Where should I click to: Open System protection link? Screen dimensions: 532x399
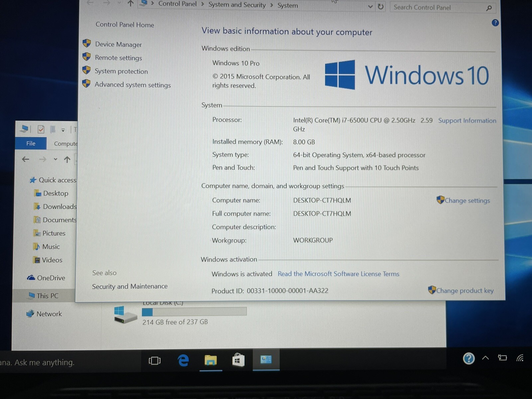121,71
